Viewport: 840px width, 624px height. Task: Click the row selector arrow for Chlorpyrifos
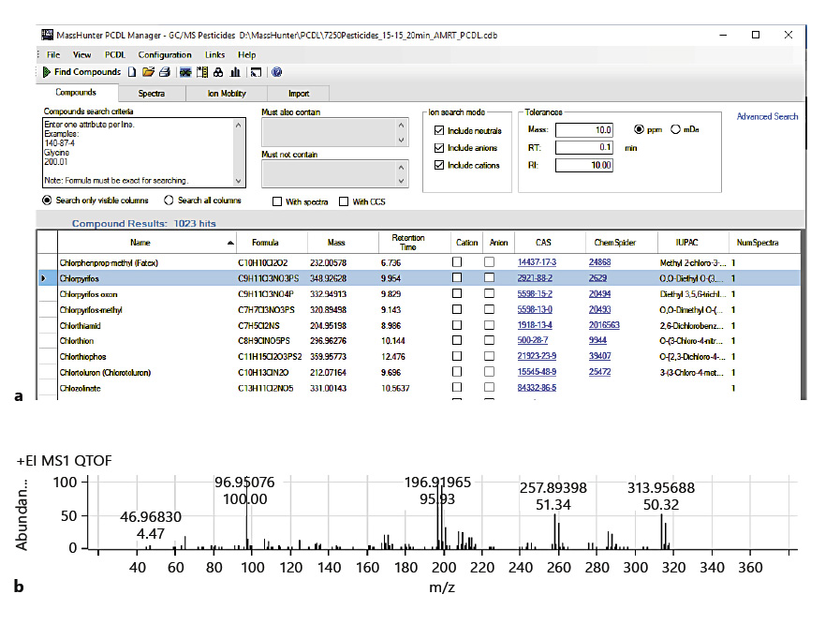coord(44,278)
